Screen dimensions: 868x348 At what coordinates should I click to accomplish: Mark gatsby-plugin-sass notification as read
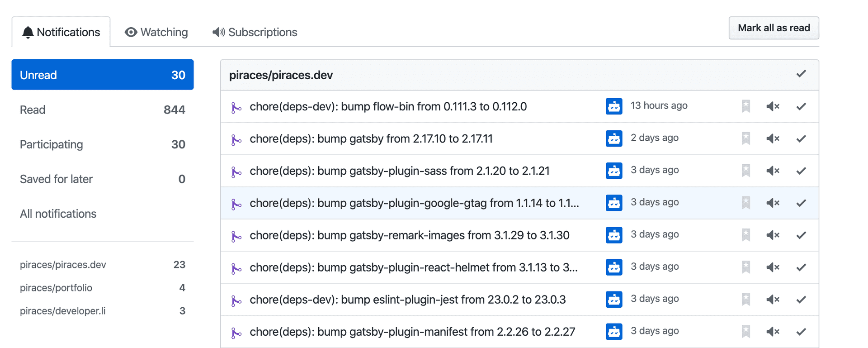pos(801,171)
